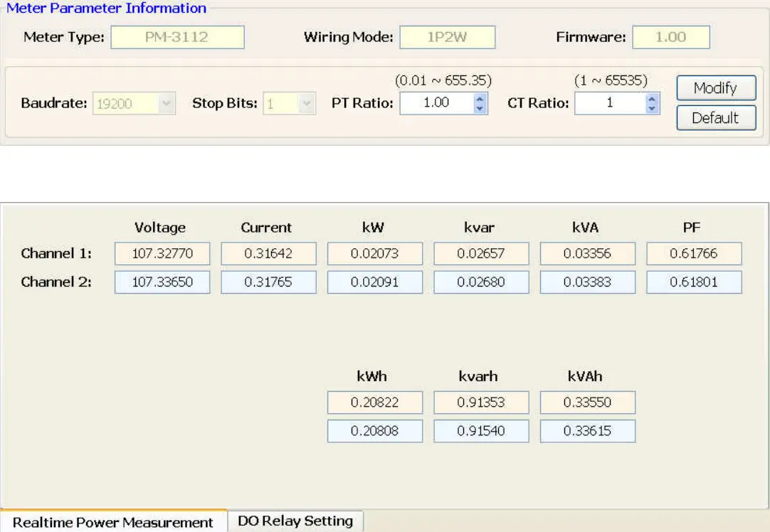Decrease PT Ratio with down arrow

[x=480, y=108]
